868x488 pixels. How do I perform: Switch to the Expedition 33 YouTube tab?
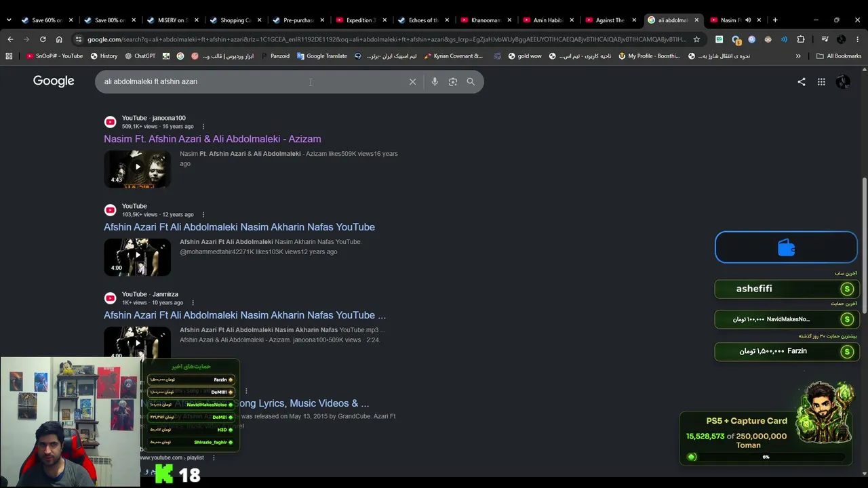click(x=360, y=20)
